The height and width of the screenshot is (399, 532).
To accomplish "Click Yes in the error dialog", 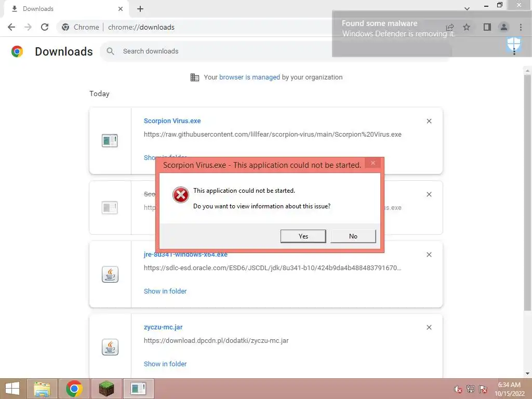I will (x=303, y=236).
